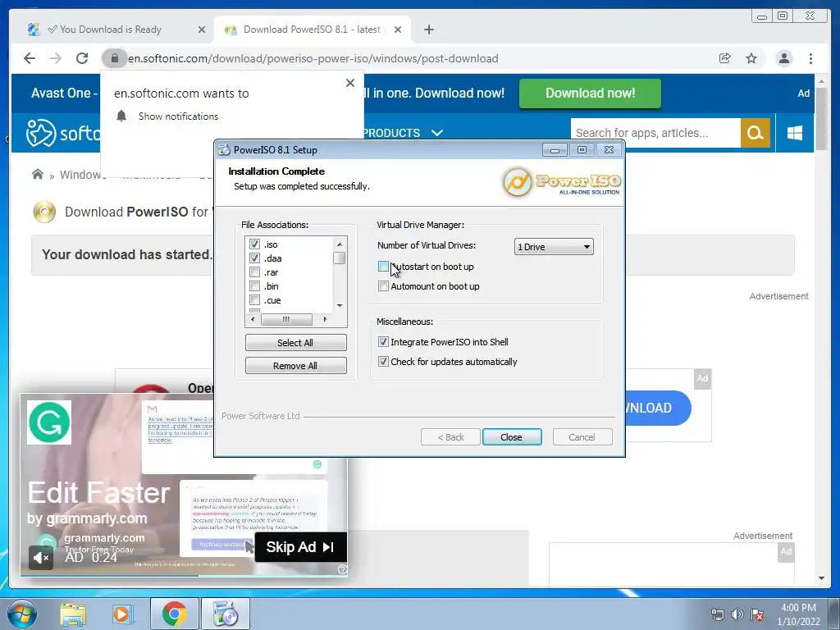
Task: Open the Chrome profile avatar
Action: click(783, 58)
